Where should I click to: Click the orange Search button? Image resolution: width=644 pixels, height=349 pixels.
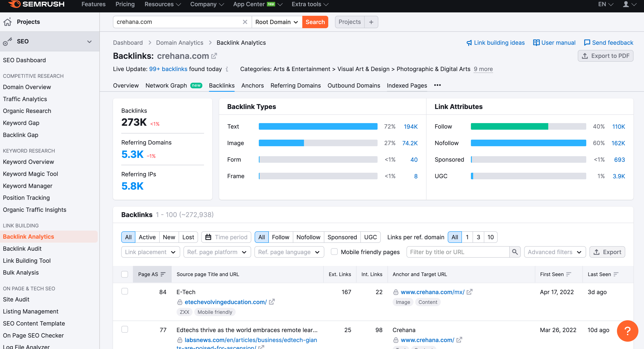[315, 22]
